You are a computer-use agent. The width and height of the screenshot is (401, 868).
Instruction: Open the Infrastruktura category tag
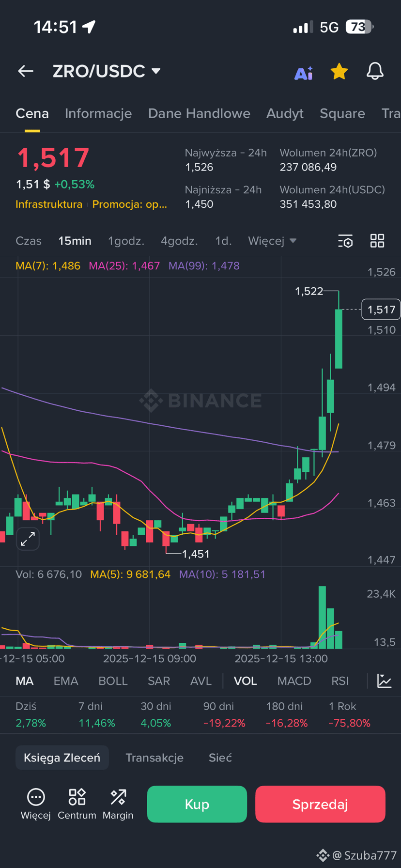coord(49,204)
